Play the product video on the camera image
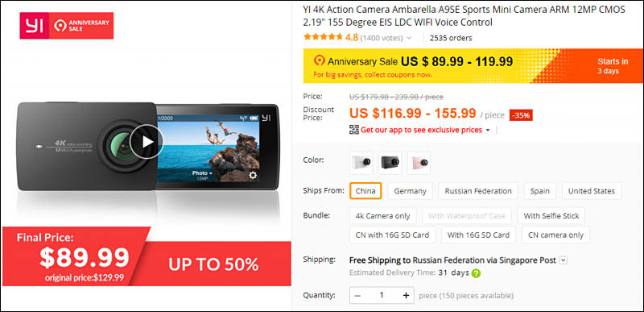Viewport: 644px width, 312px height. [x=147, y=142]
